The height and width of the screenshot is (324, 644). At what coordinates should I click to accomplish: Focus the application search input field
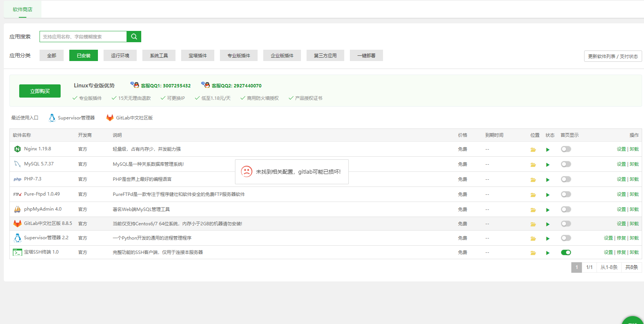(x=83, y=37)
